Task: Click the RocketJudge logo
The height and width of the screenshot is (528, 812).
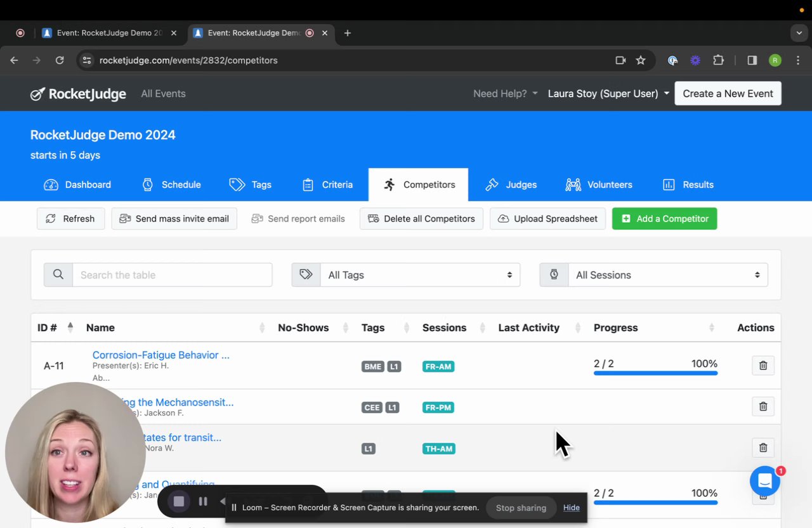Action: (x=78, y=94)
